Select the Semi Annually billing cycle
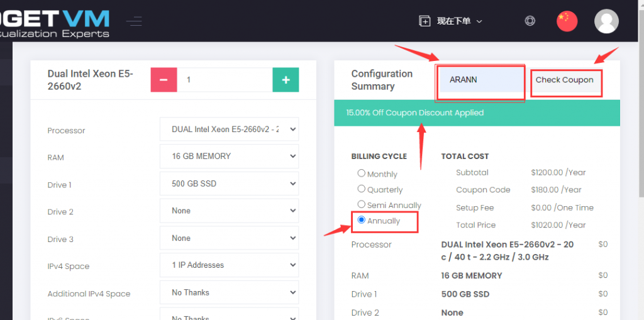Image resolution: width=644 pixels, height=320 pixels. click(x=362, y=204)
